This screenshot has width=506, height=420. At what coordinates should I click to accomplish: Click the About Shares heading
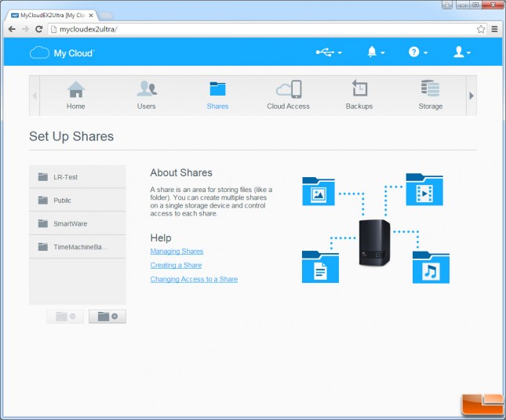click(181, 172)
